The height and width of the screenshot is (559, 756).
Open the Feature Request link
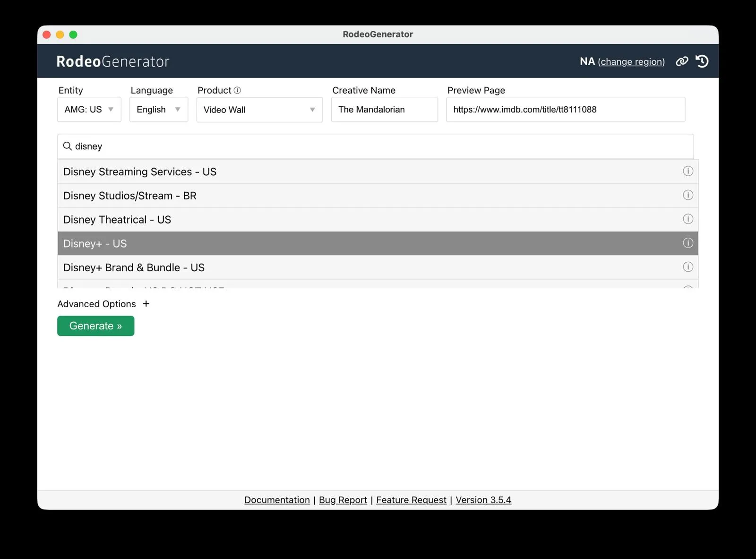[x=411, y=500]
